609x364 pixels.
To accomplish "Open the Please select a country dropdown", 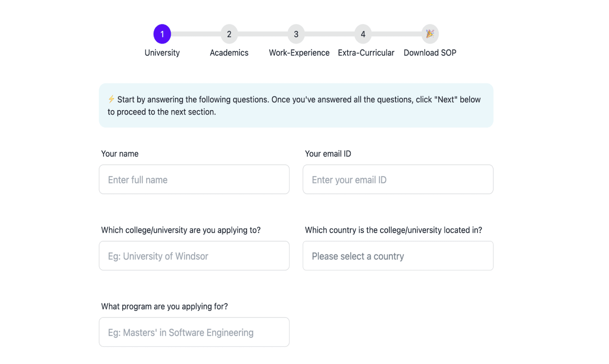I will coord(398,256).
